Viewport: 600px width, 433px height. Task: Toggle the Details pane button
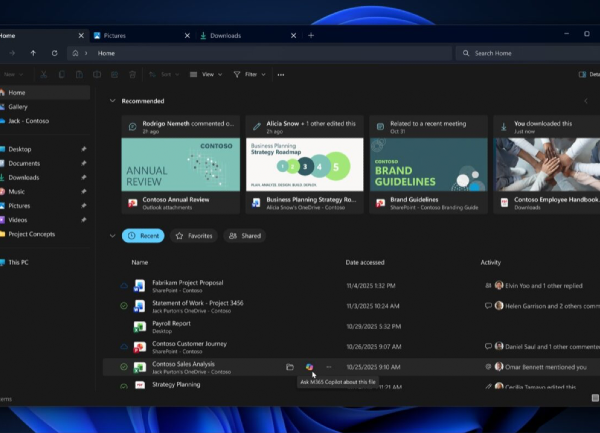pyautogui.click(x=589, y=74)
